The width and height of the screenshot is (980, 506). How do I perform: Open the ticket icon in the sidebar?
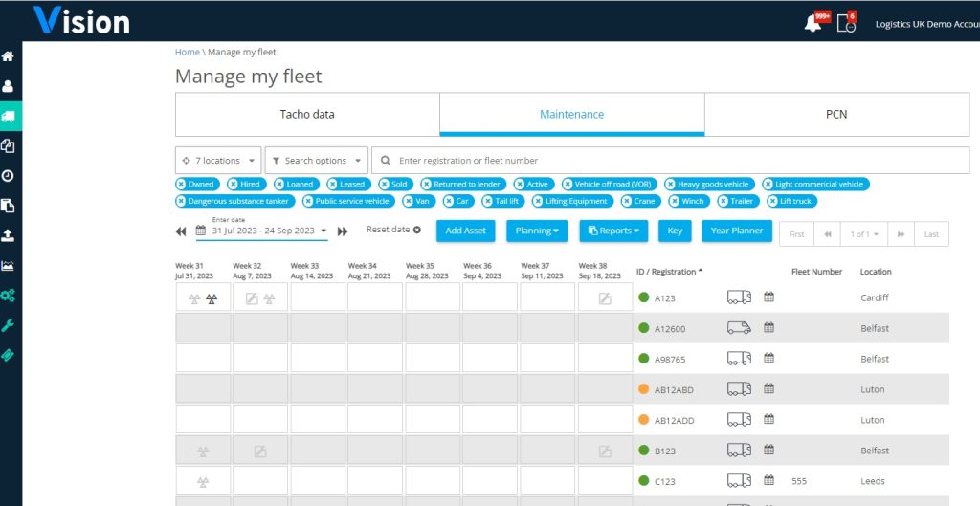point(8,356)
